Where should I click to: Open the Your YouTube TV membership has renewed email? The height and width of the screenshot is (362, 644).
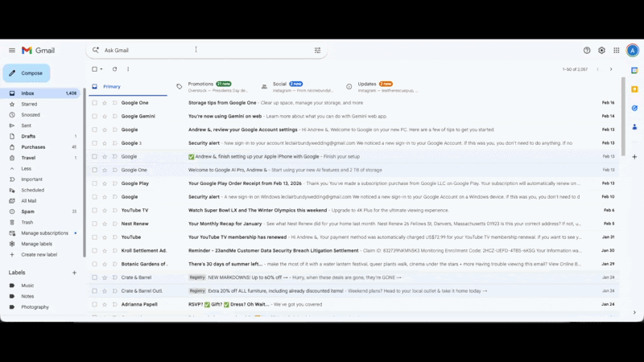point(353,237)
